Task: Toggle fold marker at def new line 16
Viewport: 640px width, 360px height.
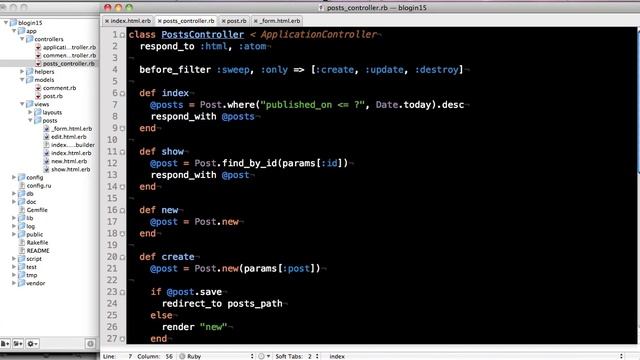Action: [x=122, y=210]
